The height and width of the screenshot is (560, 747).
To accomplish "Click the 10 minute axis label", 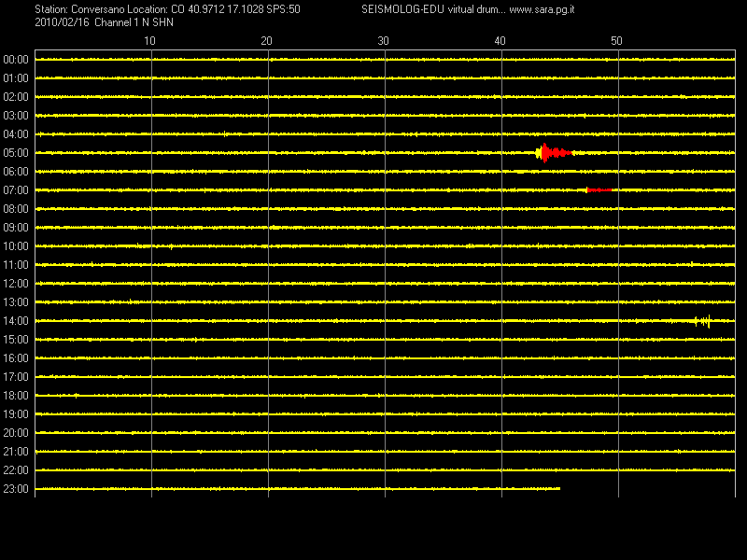I will pos(149,41).
